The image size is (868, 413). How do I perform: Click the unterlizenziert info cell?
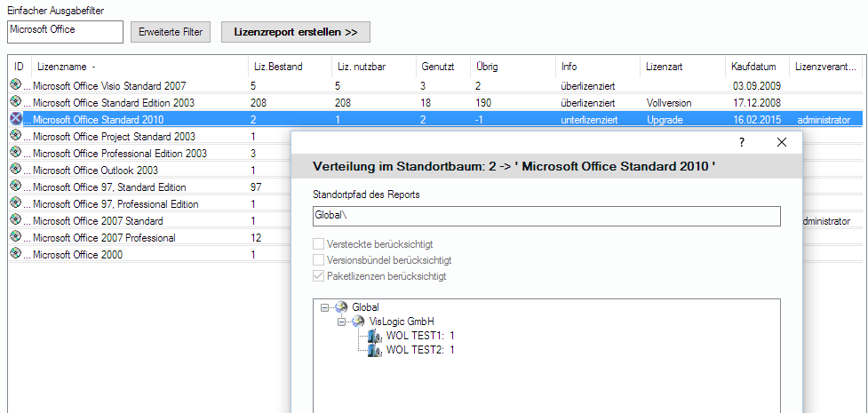coord(589,119)
